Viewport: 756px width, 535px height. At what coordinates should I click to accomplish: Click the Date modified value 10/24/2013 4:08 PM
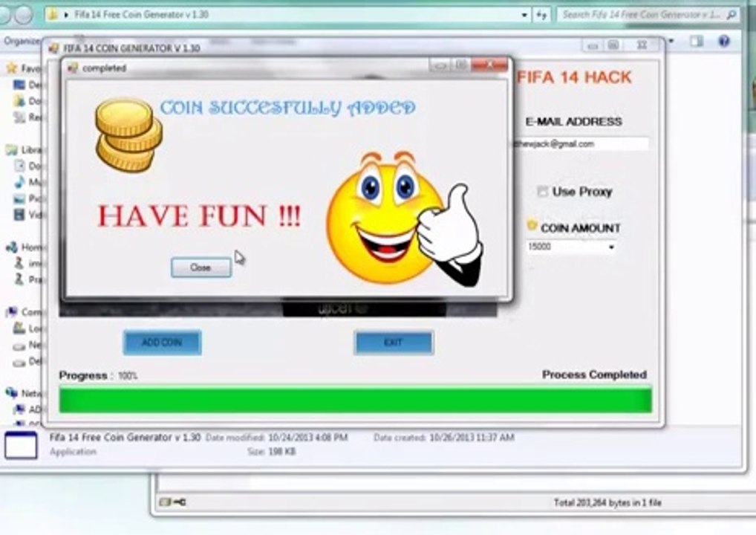click(307, 438)
